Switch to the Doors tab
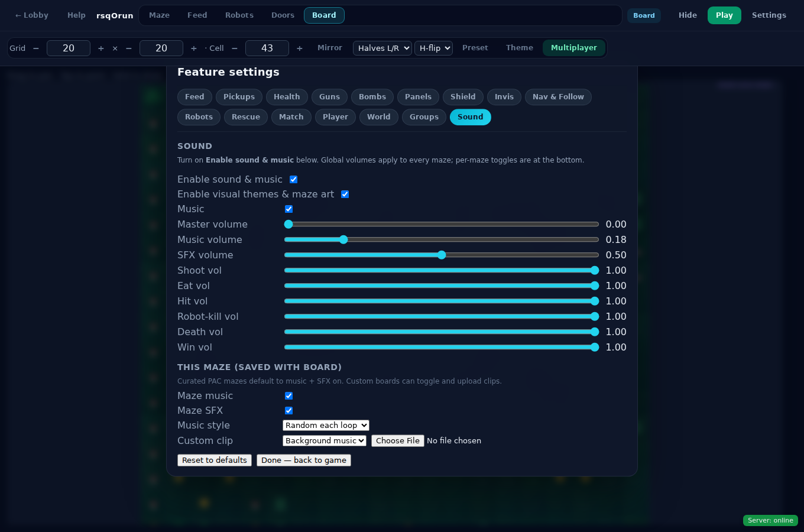 [283, 15]
